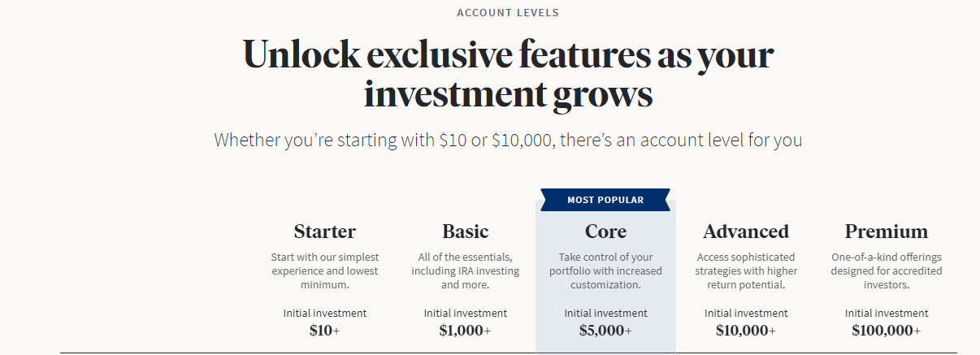Click the subtitle about starting with $10
Image resolution: width=980 pixels, height=355 pixels.
coord(508,140)
